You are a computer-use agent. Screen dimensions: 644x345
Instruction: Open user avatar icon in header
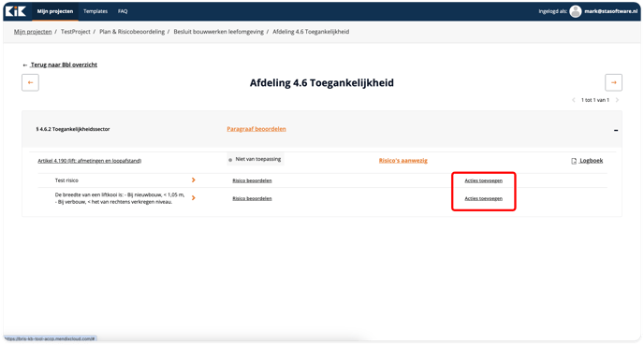click(x=576, y=11)
